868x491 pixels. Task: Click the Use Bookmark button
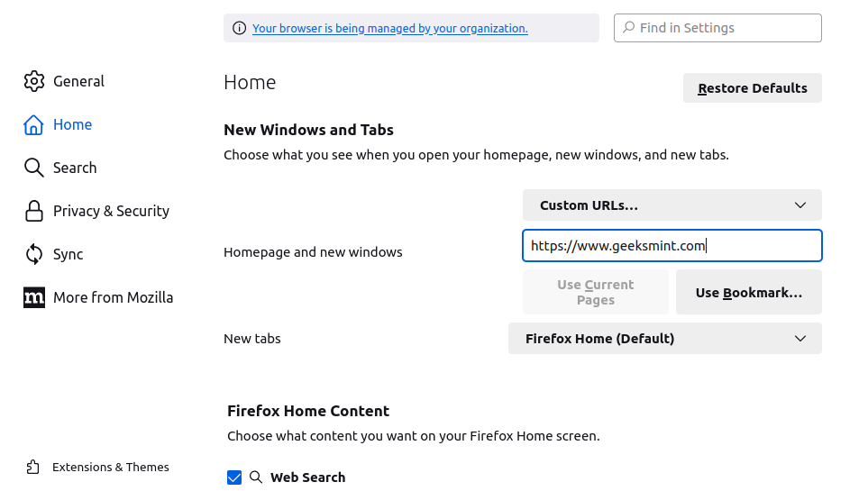pos(748,293)
